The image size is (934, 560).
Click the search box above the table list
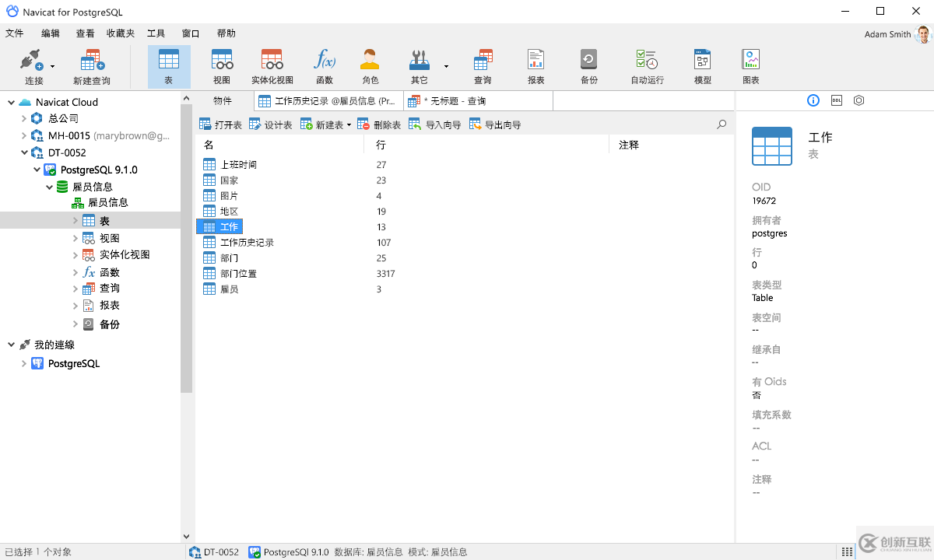720,123
